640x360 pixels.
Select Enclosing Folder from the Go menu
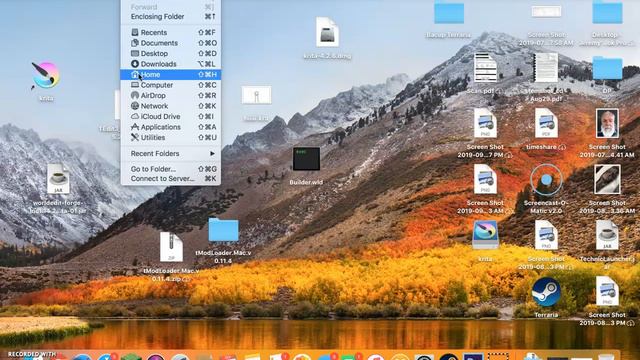tap(171, 17)
